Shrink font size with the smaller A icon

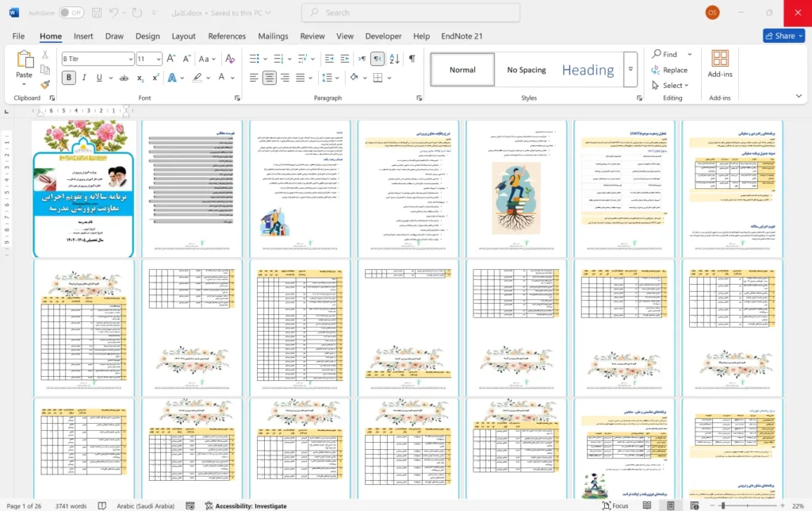[186, 59]
